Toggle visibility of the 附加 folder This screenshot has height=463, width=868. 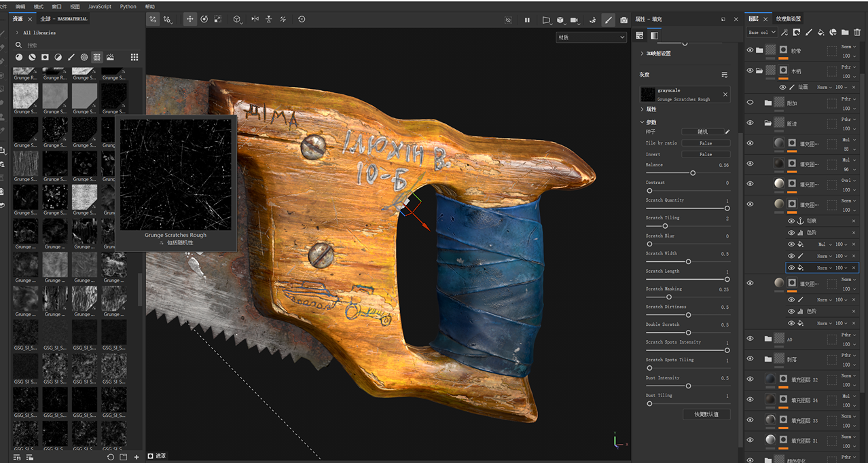750,103
